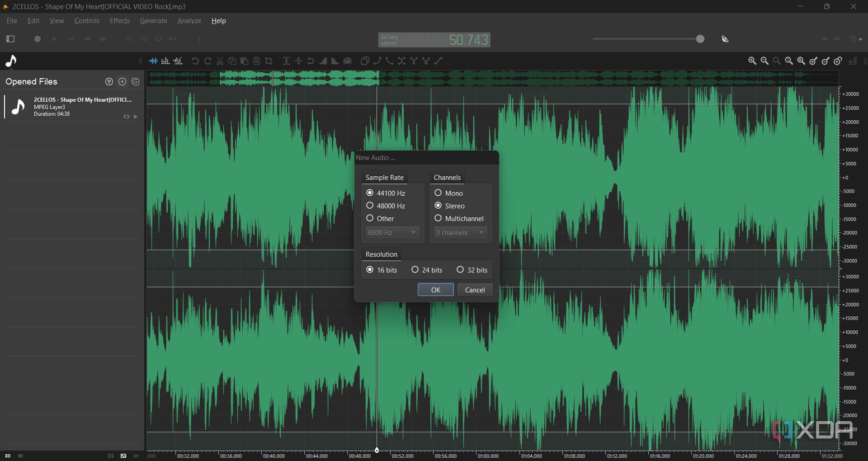This screenshot has width=868, height=461.
Task: Open the Generate menu
Action: pyautogui.click(x=154, y=21)
